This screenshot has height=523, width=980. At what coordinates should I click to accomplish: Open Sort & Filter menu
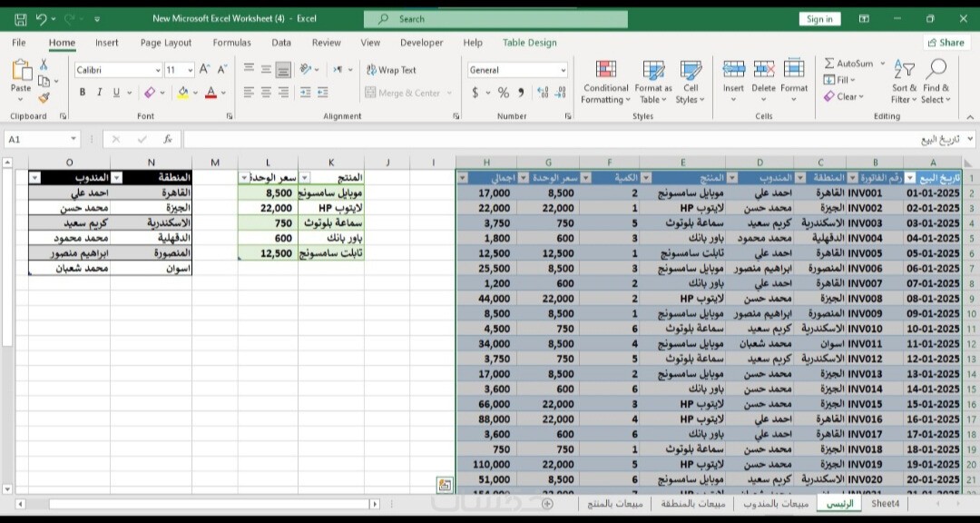coord(904,82)
